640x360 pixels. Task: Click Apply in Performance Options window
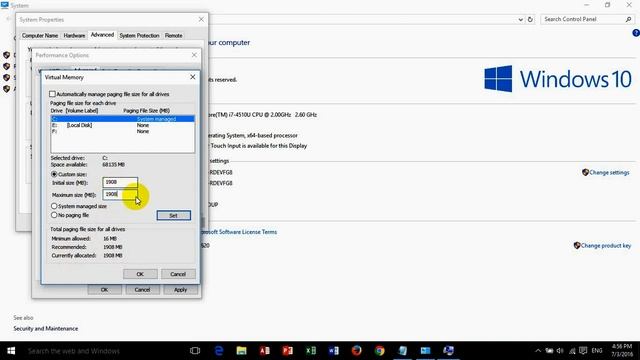180,290
